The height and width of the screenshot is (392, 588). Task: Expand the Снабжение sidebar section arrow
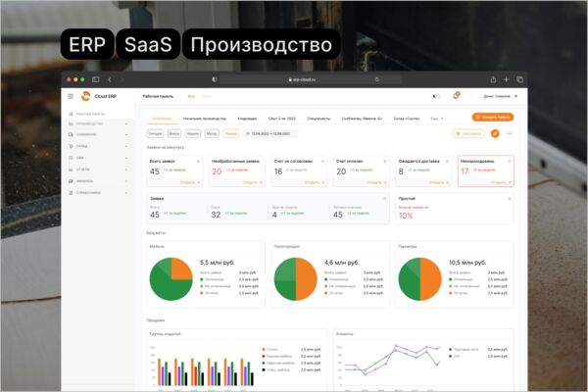pyautogui.click(x=126, y=134)
